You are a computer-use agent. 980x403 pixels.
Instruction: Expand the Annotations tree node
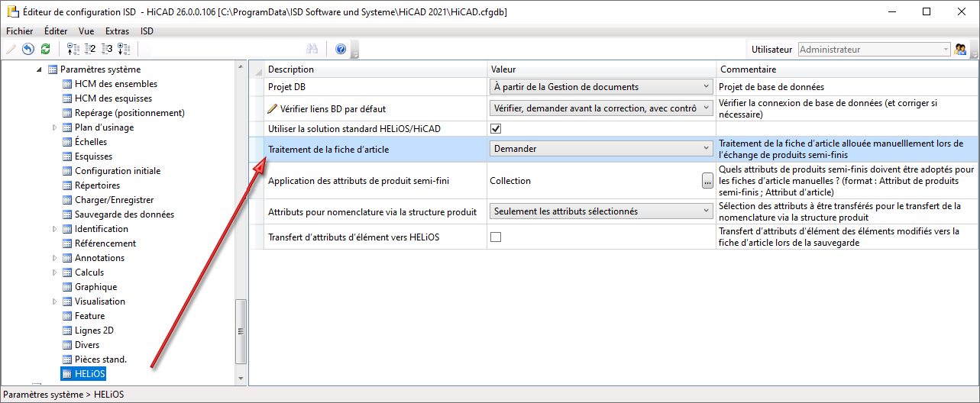[54, 258]
